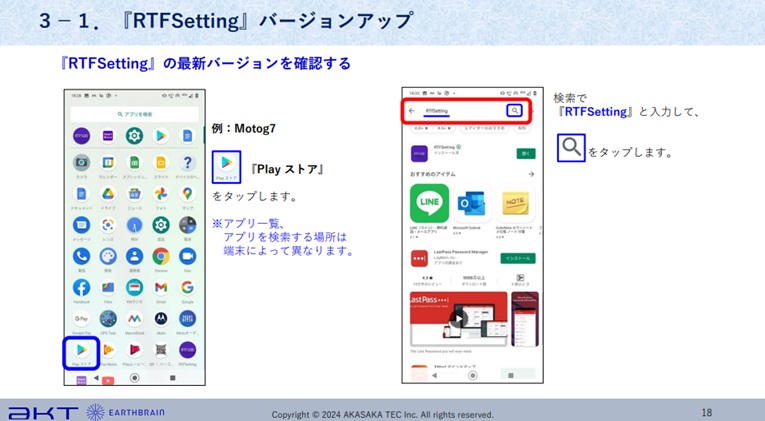Tap the magnifier icon in Play Store search bar
765x421 pixels.
click(514, 111)
